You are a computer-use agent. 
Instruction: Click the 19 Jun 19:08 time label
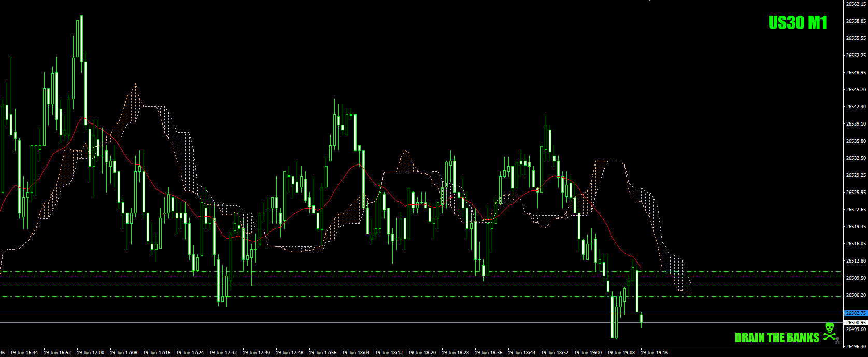(621, 353)
